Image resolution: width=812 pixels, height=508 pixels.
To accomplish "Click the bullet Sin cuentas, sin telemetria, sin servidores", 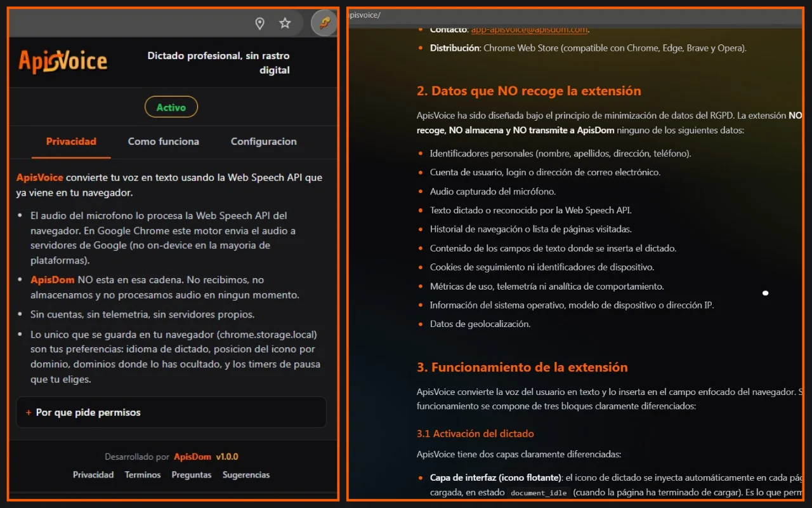I will pos(142,314).
